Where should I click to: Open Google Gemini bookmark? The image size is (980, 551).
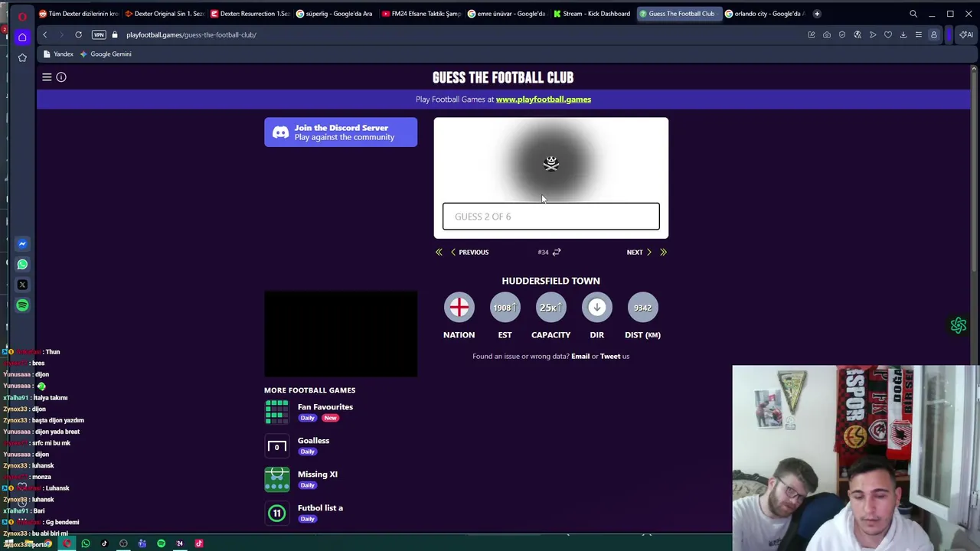[x=106, y=54]
